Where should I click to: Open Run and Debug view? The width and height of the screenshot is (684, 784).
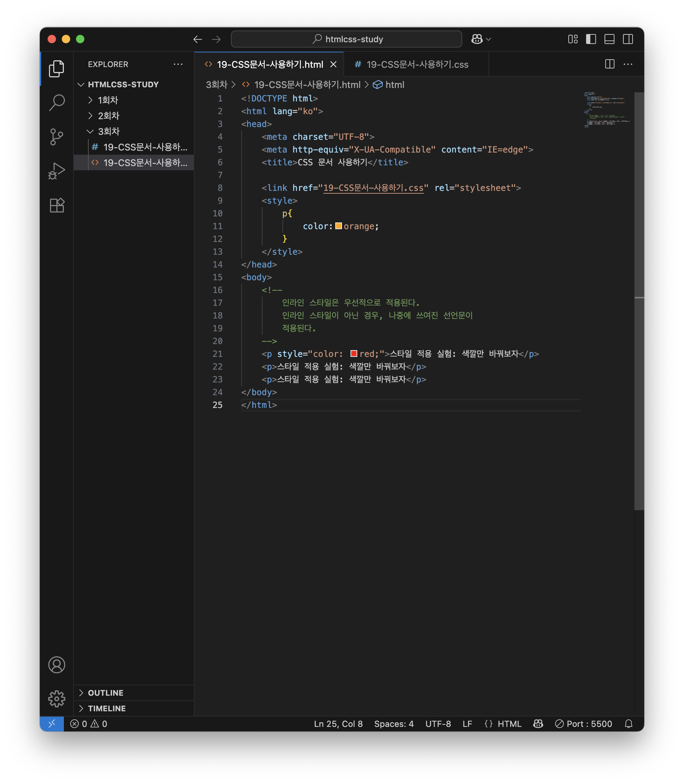(56, 171)
